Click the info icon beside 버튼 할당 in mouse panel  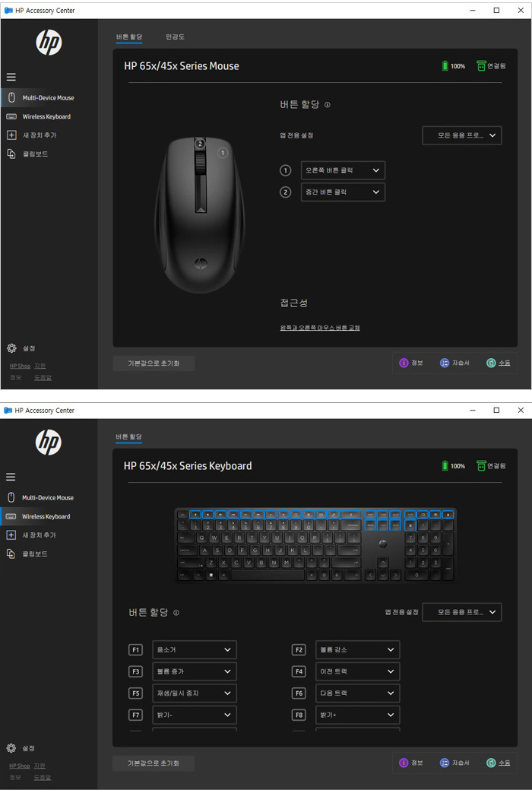pos(328,105)
